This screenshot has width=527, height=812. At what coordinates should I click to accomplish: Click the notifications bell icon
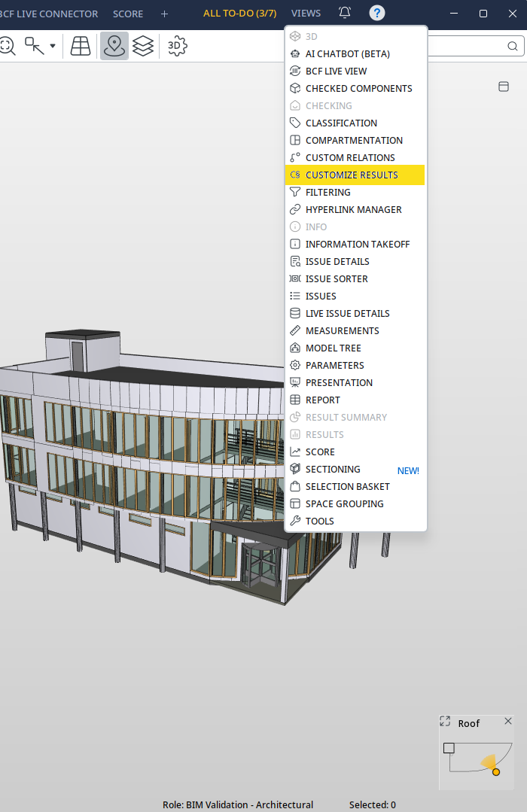(345, 13)
